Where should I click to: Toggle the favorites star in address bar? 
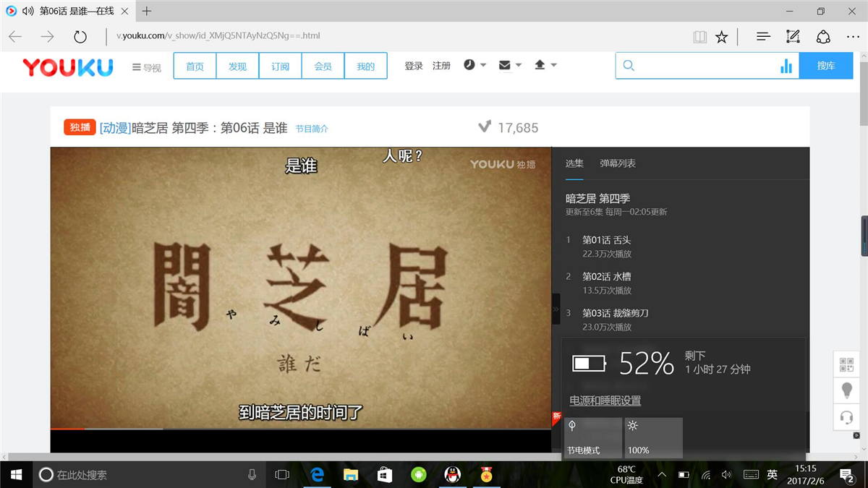721,35
